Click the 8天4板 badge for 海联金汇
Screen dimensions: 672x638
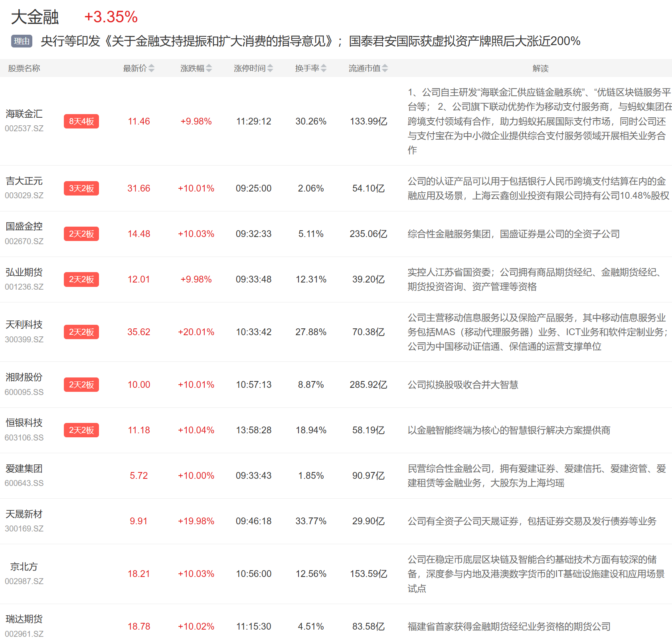coord(81,121)
